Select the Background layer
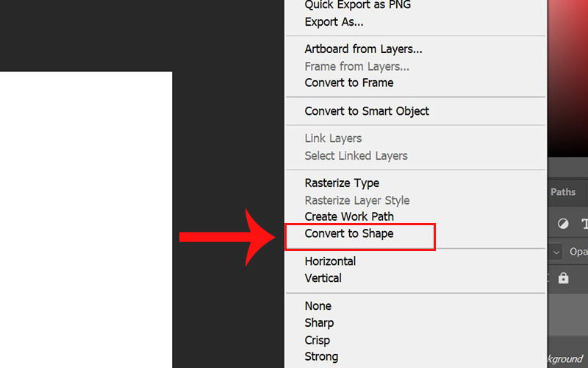 click(x=566, y=358)
